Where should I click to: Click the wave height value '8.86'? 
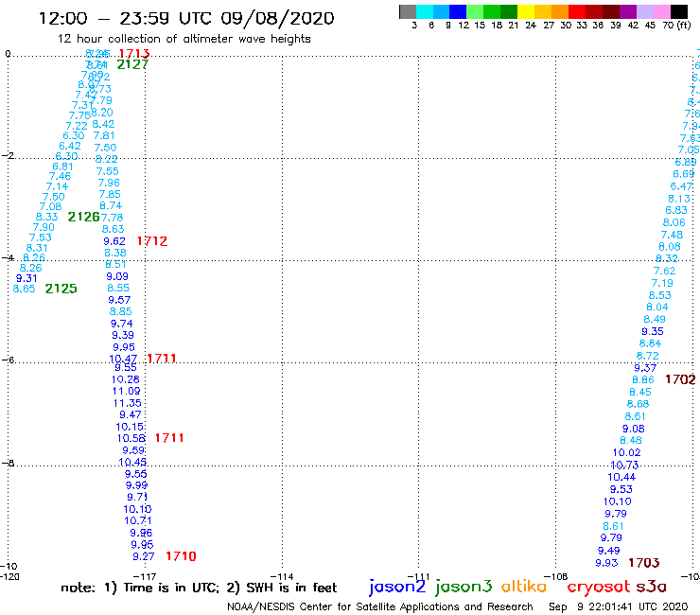click(643, 380)
